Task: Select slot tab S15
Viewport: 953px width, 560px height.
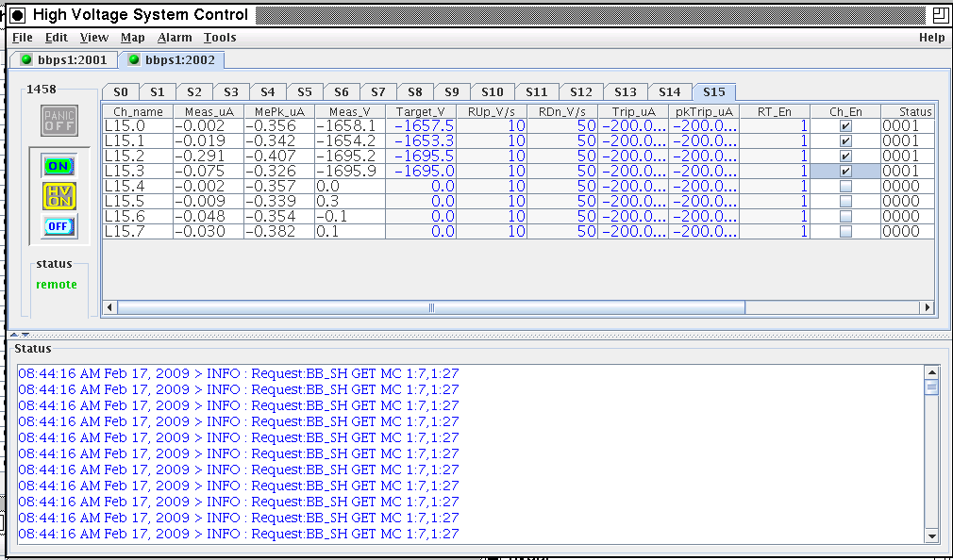Action: [x=714, y=91]
